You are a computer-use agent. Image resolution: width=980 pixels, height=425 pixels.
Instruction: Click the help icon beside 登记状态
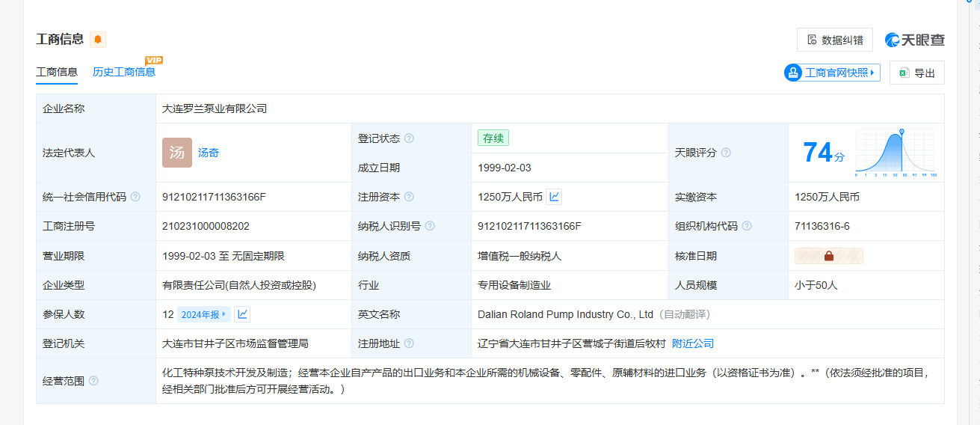409,138
